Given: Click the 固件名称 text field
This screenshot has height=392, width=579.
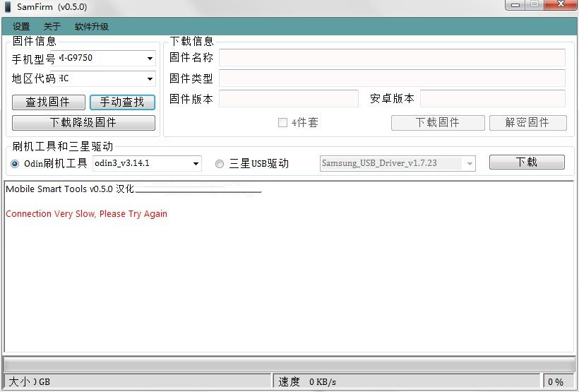Looking at the screenshot, I should click(392, 58).
